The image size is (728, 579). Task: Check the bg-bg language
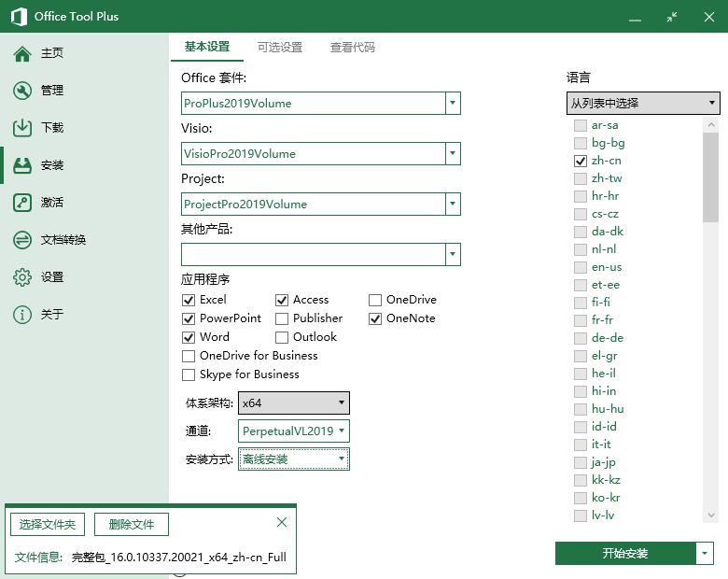click(581, 143)
